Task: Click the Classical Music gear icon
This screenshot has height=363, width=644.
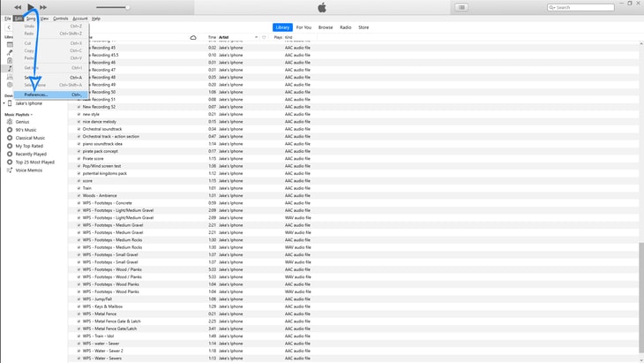Action: (x=10, y=138)
